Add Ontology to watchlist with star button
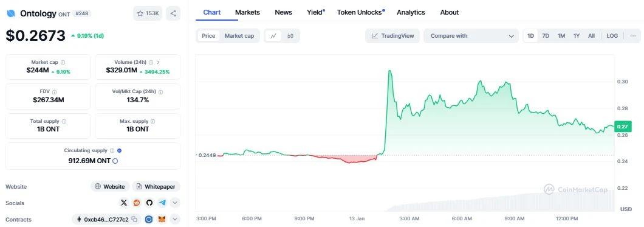This screenshot has width=644, height=227. coord(148,13)
